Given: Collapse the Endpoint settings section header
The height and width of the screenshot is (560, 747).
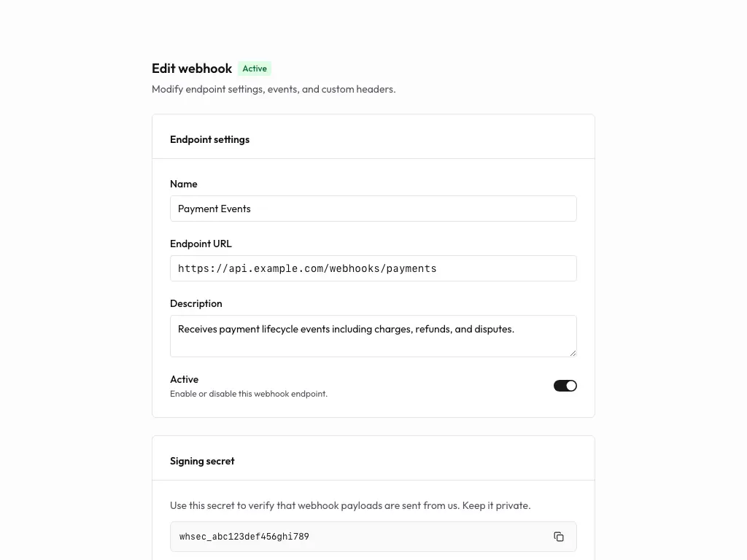Looking at the screenshot, I should [x=209, y=139].
